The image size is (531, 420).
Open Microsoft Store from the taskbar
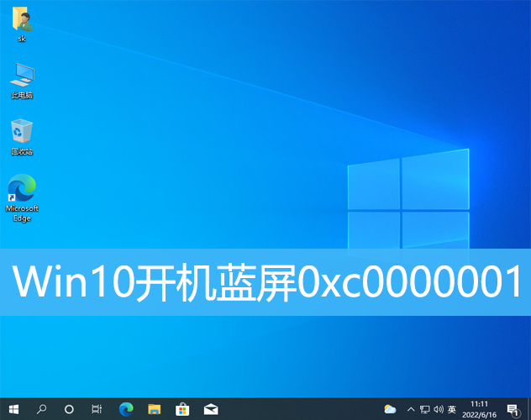[182, 409]
